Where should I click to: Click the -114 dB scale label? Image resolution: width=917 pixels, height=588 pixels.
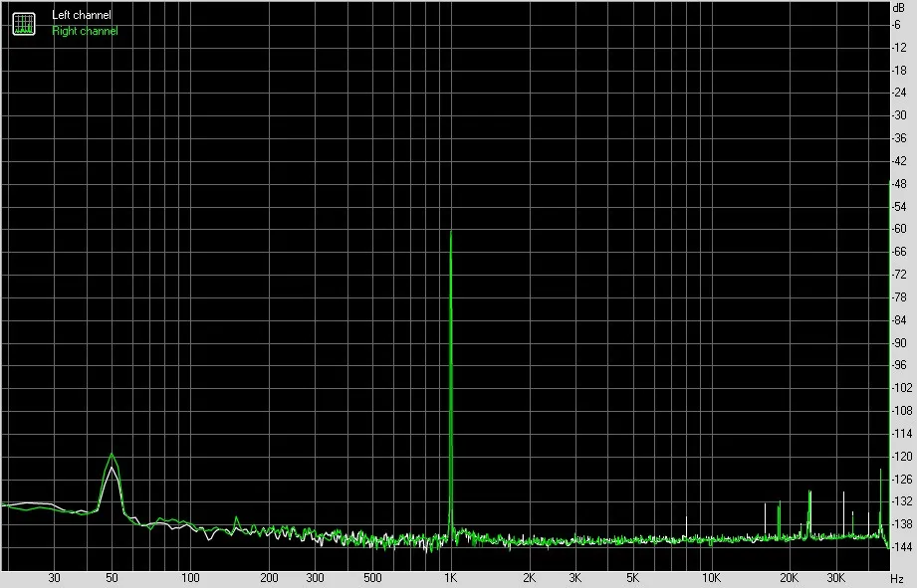tap(901, 434)
